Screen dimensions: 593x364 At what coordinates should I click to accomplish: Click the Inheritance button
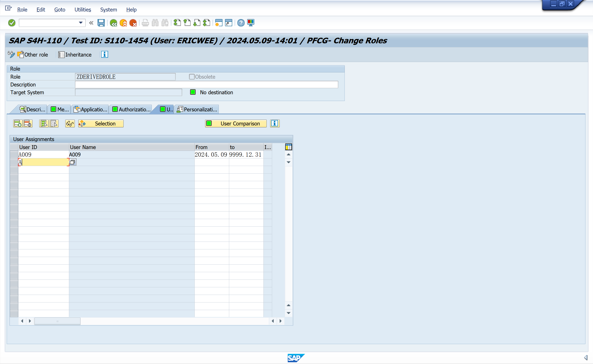coord(75,55)
